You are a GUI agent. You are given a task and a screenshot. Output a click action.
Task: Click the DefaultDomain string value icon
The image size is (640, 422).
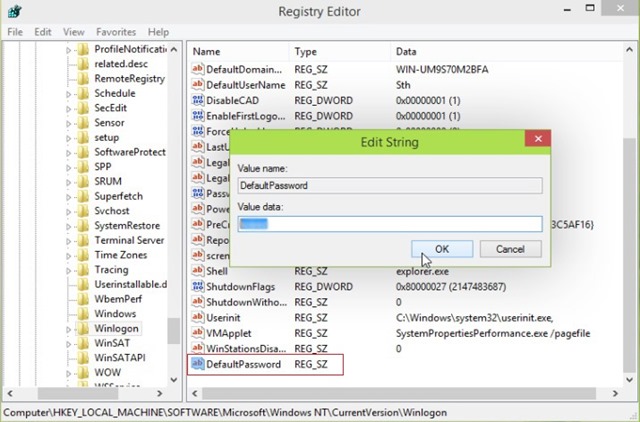[198, 69]
